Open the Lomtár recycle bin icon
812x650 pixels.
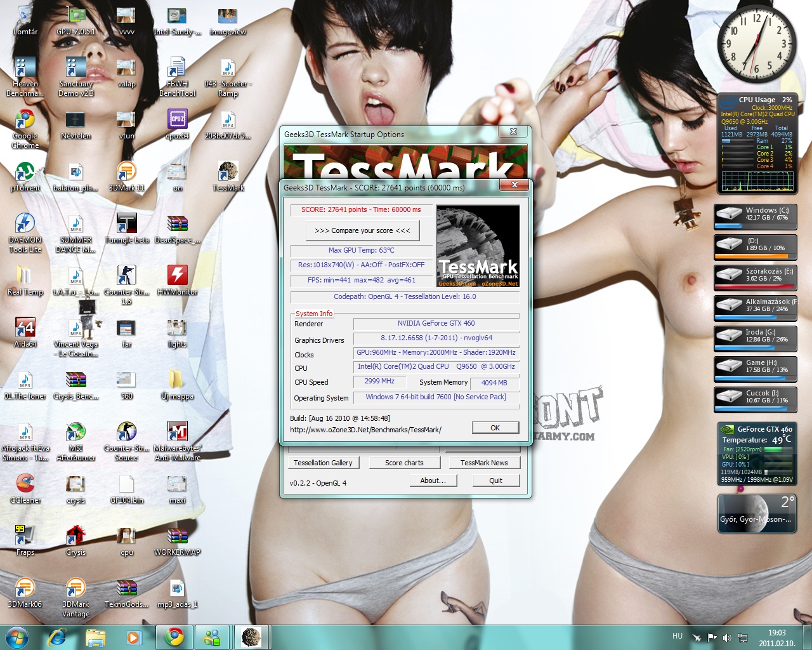pos(25,20)
